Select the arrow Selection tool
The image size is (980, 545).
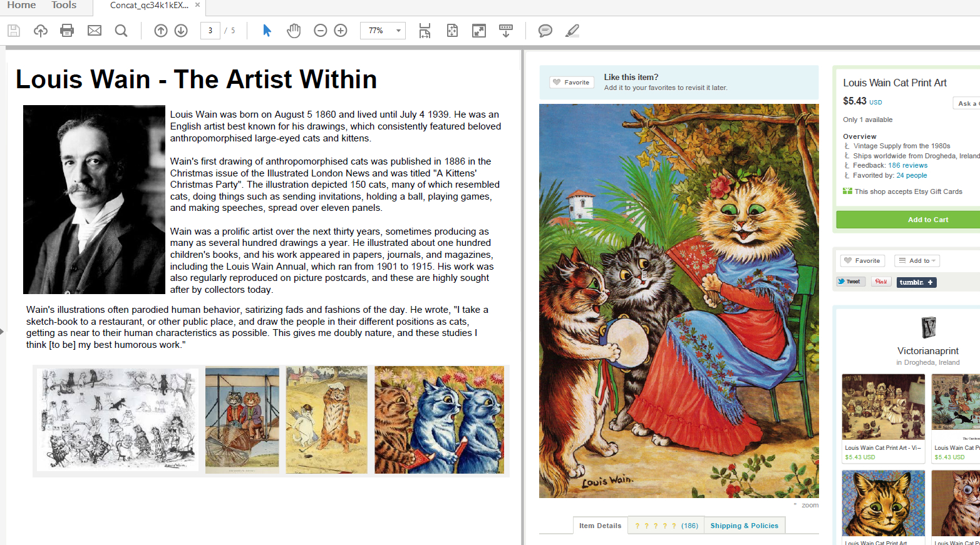click(267, 31)
